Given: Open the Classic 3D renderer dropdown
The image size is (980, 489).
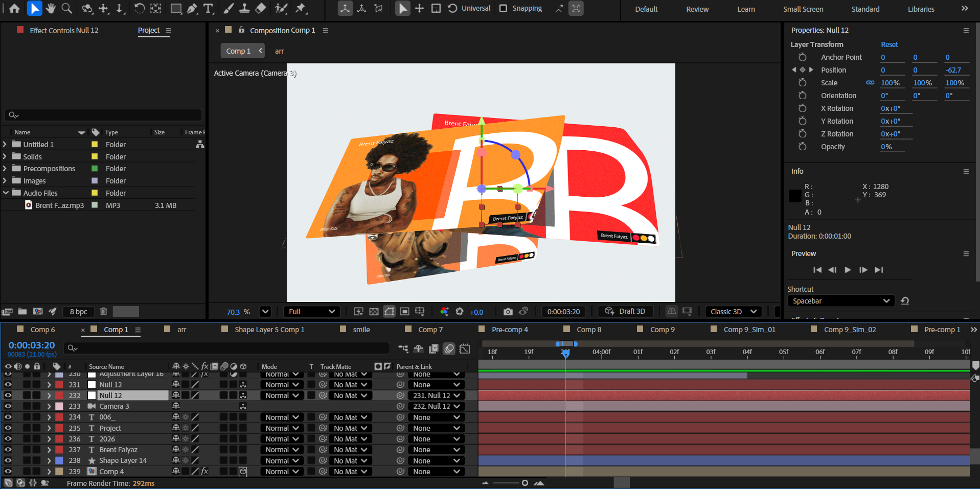Looking at the screenshot, I should pyautogui.click(x=733, y=312).
